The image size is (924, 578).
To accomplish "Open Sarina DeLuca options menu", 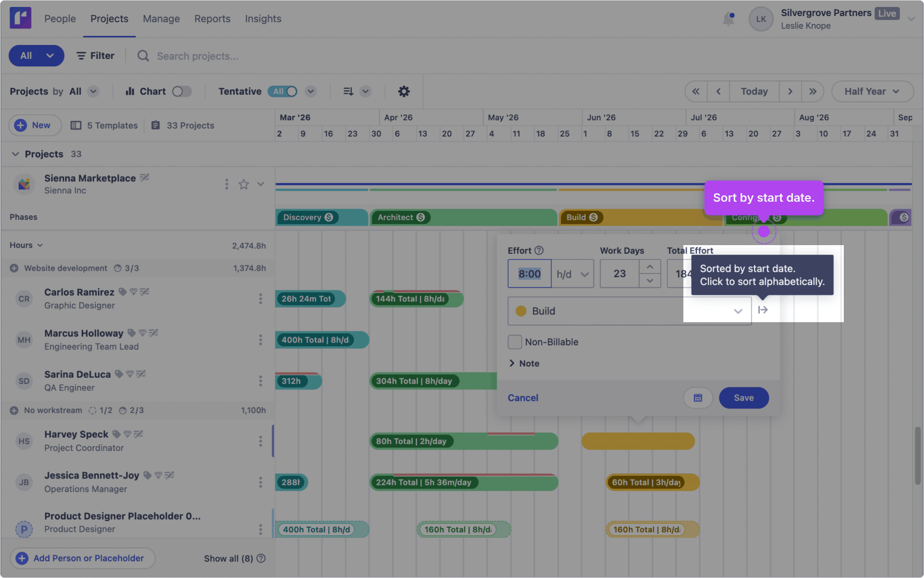I will click(x=260, y=381).
